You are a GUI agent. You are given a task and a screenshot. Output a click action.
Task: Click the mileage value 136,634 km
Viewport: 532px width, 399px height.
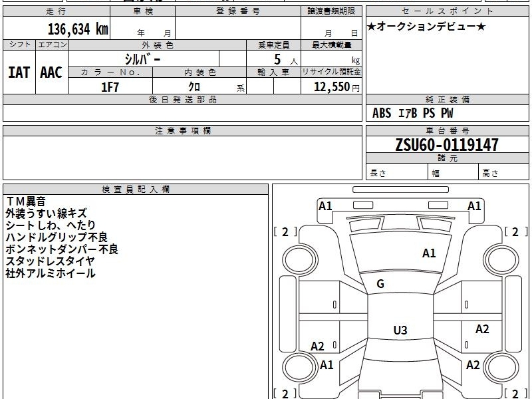tap(78, 29)
